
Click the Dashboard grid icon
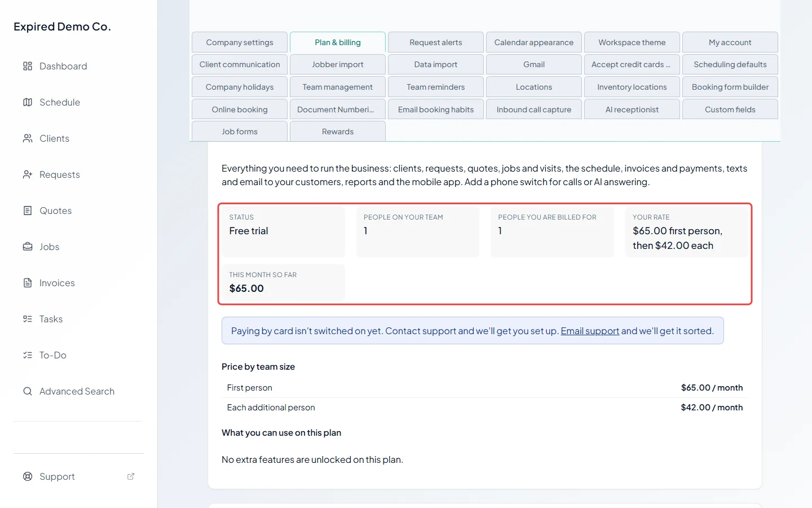coord(28,66)
